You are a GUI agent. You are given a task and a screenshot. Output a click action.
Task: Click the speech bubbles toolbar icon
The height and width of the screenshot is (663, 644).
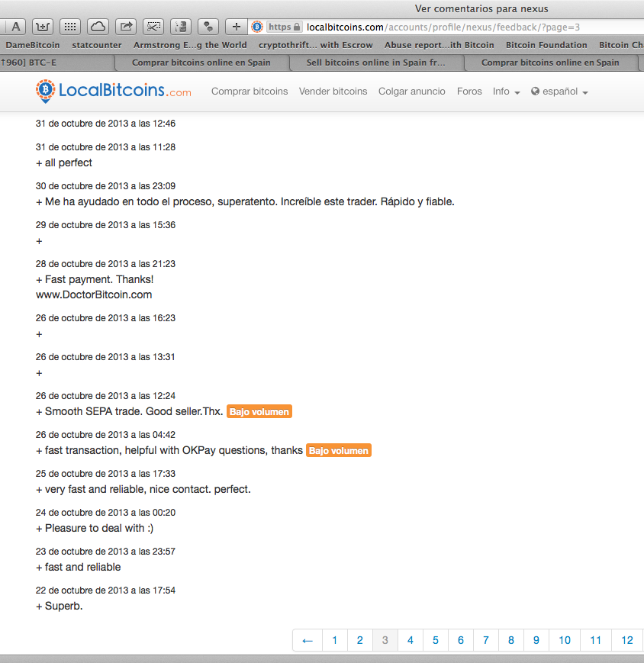pyautogui.click(x=208, y=27)
